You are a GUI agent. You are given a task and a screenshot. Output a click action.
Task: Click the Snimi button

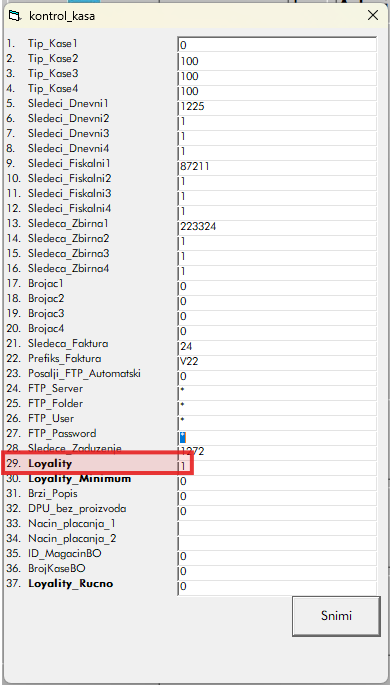336,616
